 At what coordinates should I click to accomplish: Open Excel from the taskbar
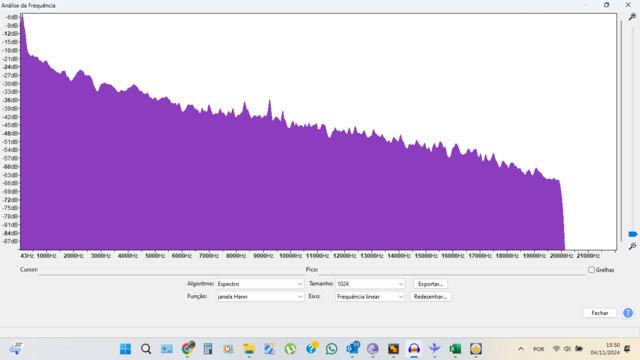coord(455,349)
